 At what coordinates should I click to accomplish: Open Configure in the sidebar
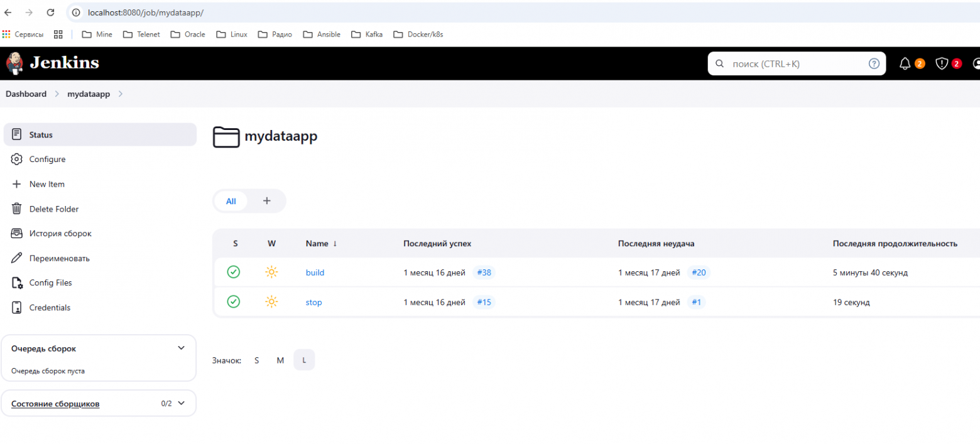tap(47, 160)
